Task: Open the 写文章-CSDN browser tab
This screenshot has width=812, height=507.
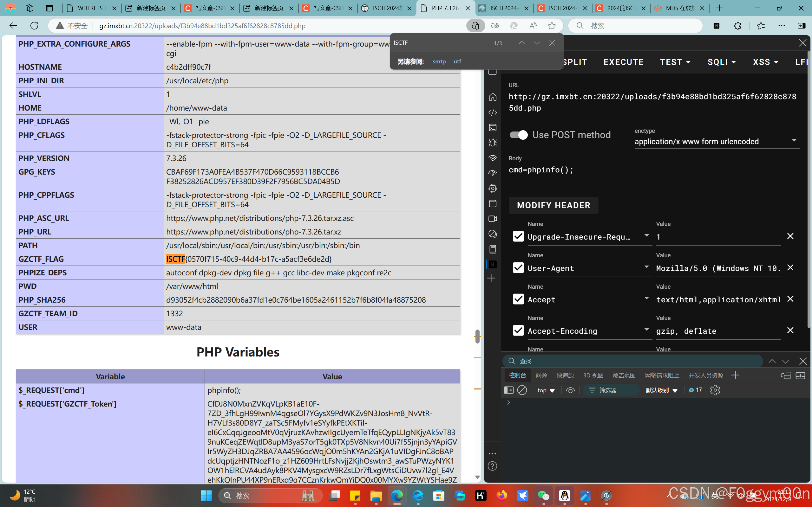Action: point(210,8)
